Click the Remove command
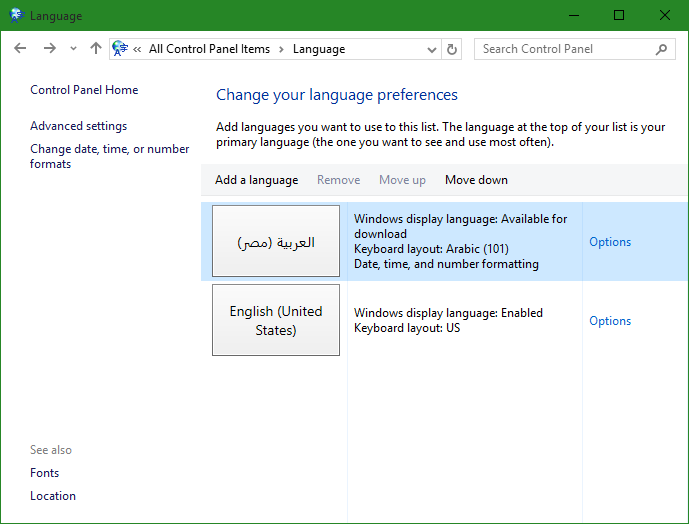The height and width of the screenshot is (524, 689). click(338, 180)
